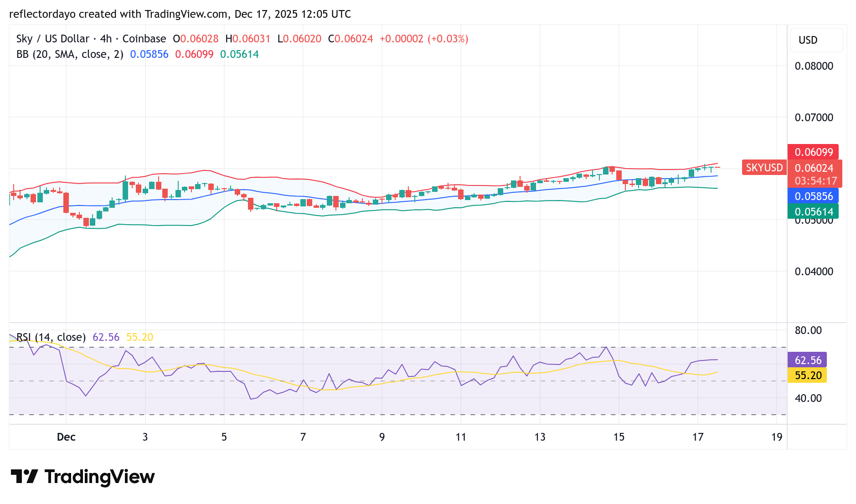Screen dimensions: 856x504
Task: Click the blue 0.05856 BB legend value
Action: (149, 54)
